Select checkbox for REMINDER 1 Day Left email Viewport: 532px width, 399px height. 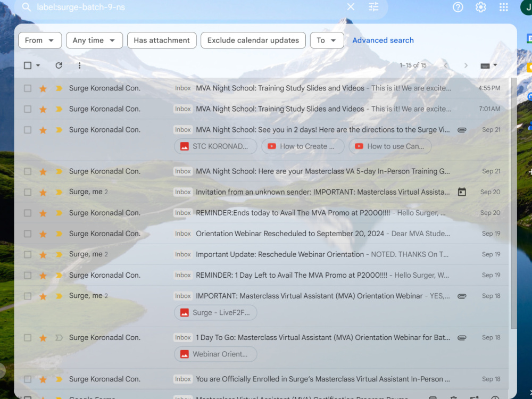coord(28,275)
